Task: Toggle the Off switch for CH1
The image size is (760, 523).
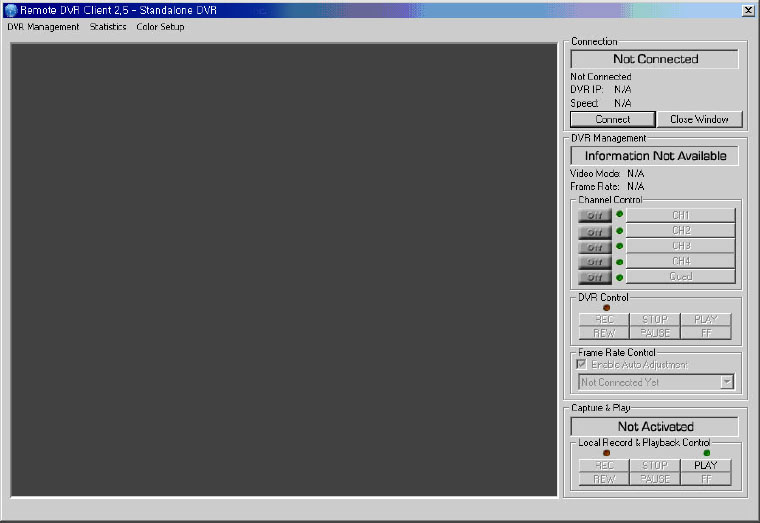Action: pos(594,215)
